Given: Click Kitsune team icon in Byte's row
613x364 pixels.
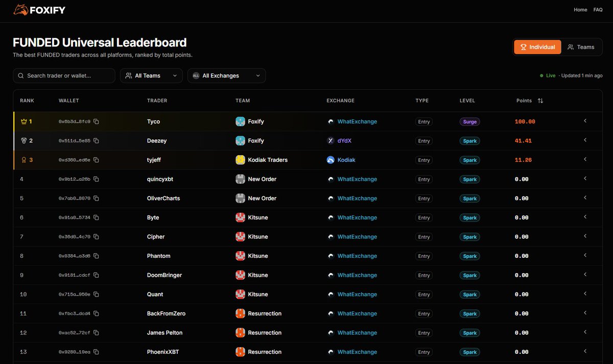Looking at the screenshot, I should pos(240,217).
